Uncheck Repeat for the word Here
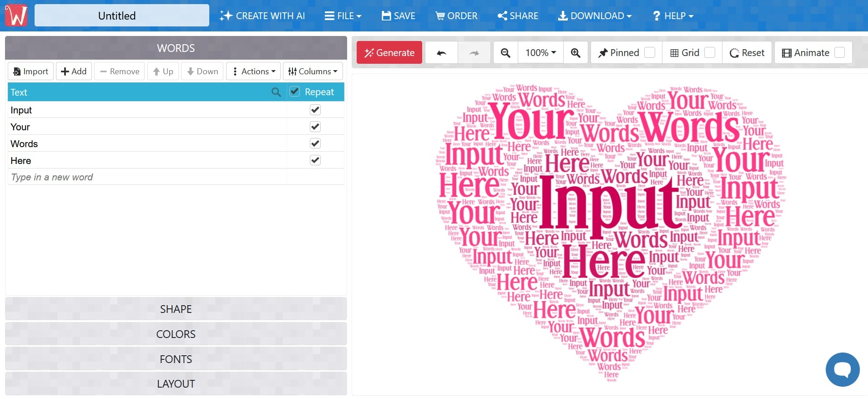868x399 pixels. (x=315, y=160)
